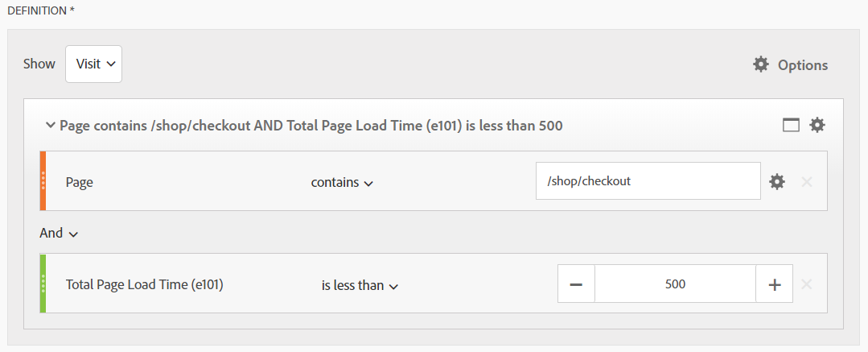Click the gear icon next to /shop/checkout field

point(777,181)
